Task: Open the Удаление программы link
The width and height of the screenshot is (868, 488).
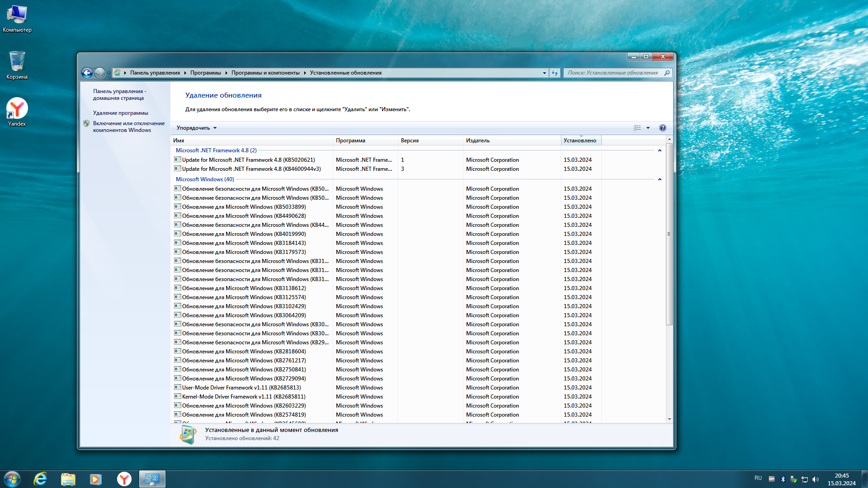Action: (120, 113)
